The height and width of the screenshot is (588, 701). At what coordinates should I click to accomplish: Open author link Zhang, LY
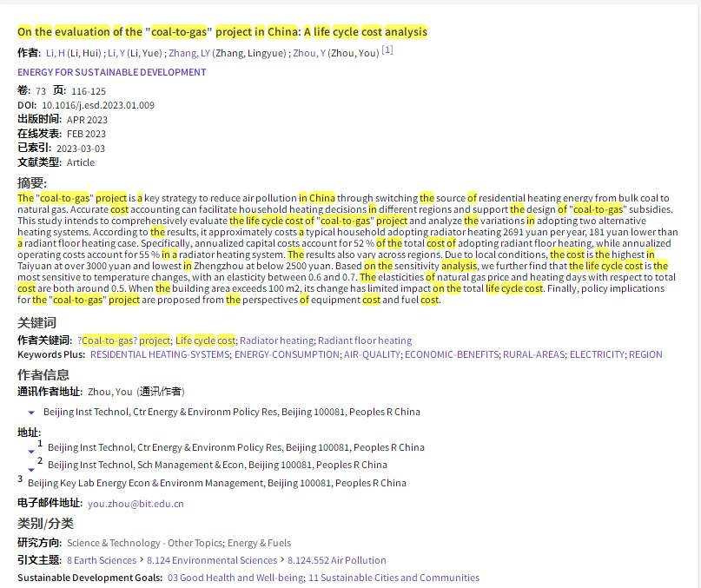188,53
